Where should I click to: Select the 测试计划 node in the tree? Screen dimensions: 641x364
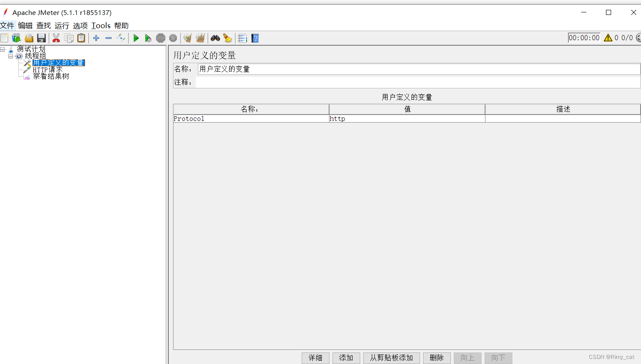click(x=31, y=49)
